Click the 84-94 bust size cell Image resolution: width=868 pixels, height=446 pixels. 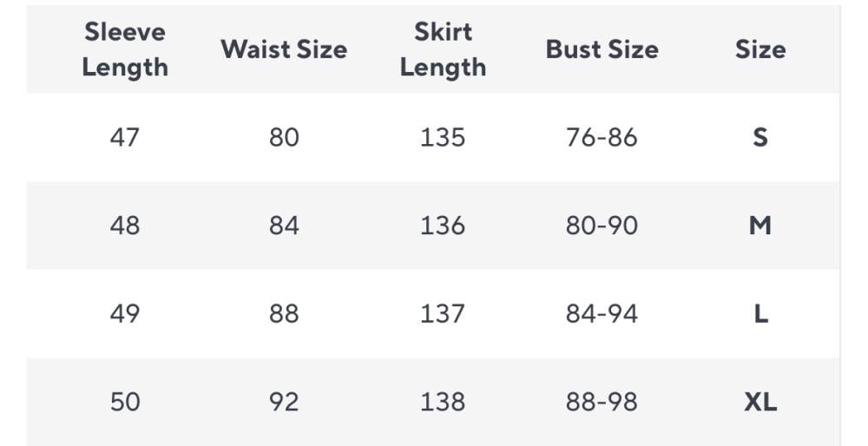602,313
